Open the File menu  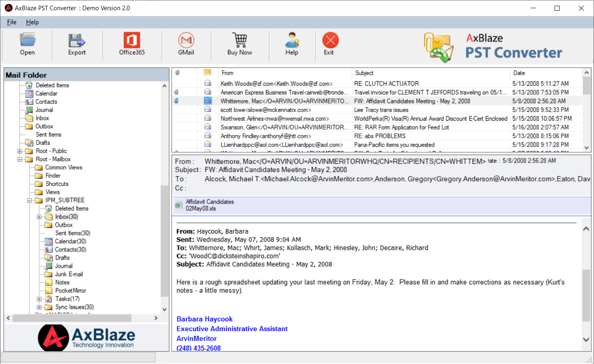[x=12, y=22]
